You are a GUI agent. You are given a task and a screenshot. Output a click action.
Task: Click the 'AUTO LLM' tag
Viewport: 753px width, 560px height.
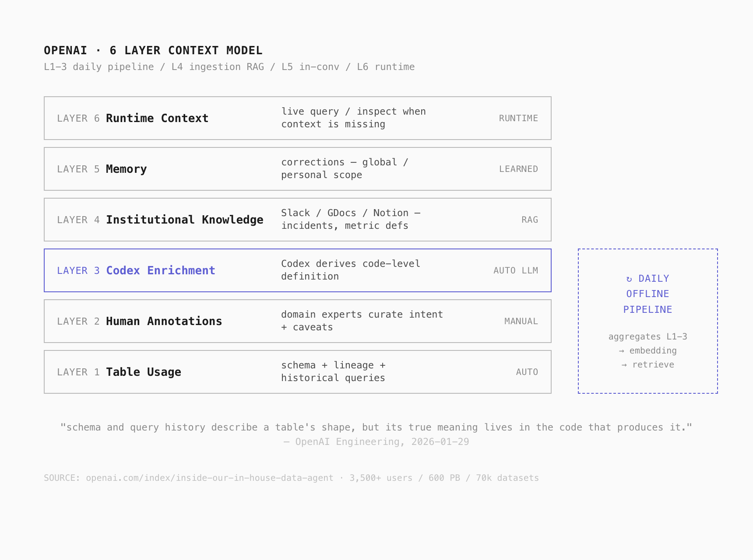point(516,270)
